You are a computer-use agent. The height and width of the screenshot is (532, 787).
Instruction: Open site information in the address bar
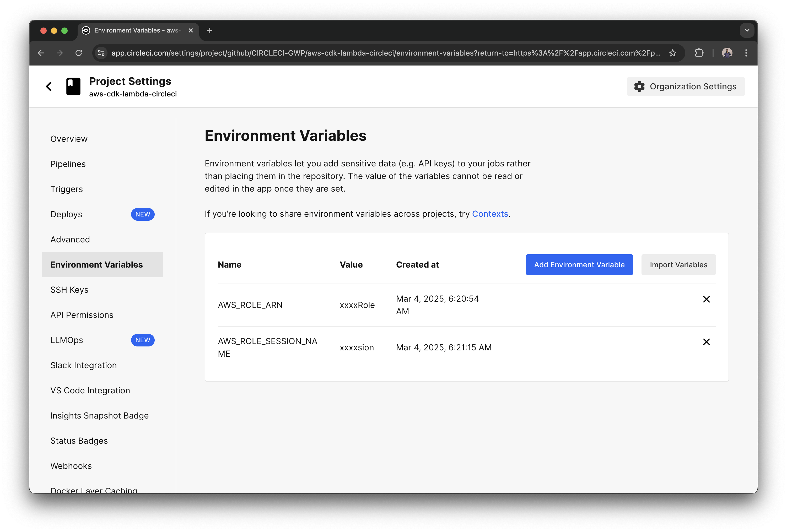[x=101, y=53]
